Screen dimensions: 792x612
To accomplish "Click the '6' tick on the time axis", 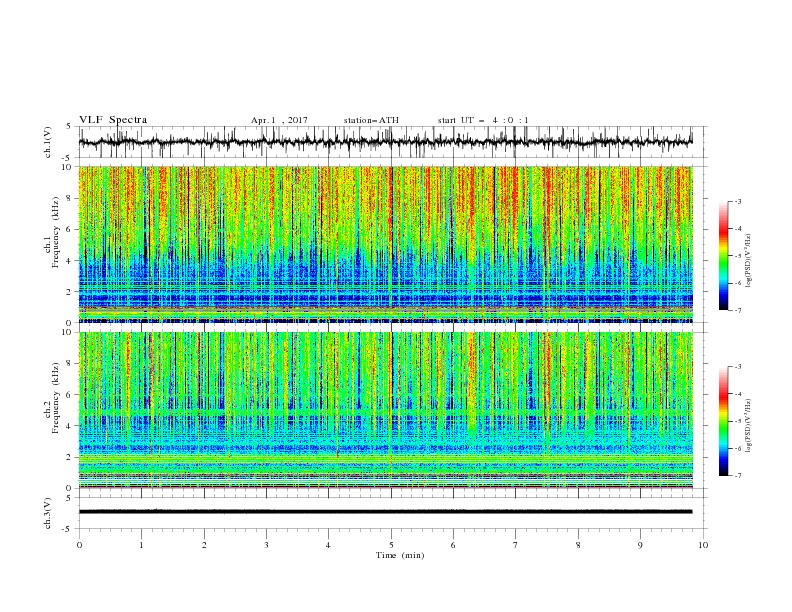I will 453,545.
